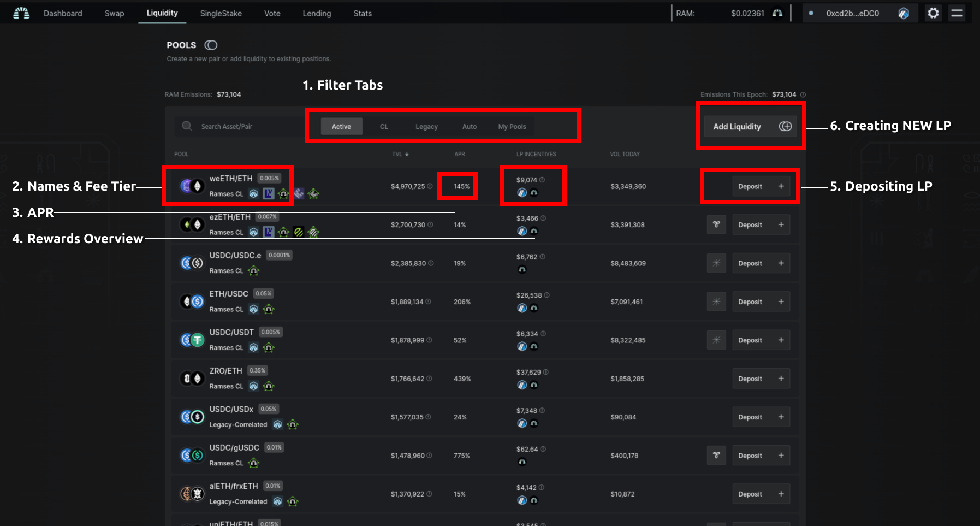The width and height of the screenshot is (980, 526).
Task: Click the strategy icon left of ezETH/ETH Deposit
Action: click(716, 224)
